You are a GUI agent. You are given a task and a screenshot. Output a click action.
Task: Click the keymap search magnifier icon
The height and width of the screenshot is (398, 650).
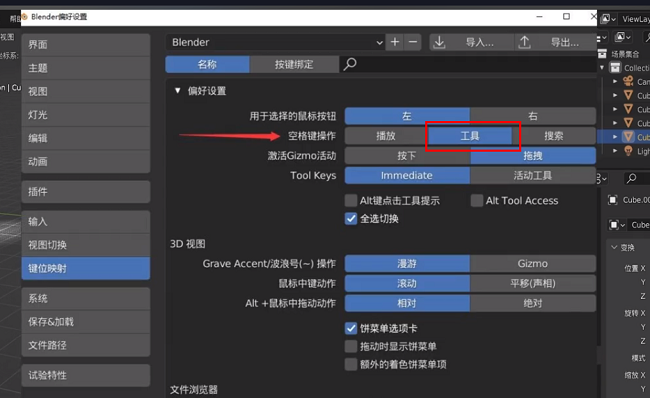[x=350, y=64]
